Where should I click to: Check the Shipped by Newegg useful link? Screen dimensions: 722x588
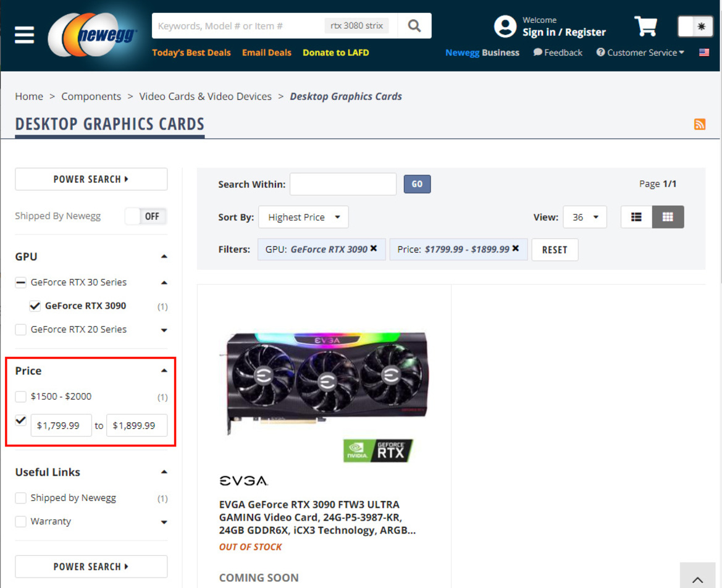[21, 498]
